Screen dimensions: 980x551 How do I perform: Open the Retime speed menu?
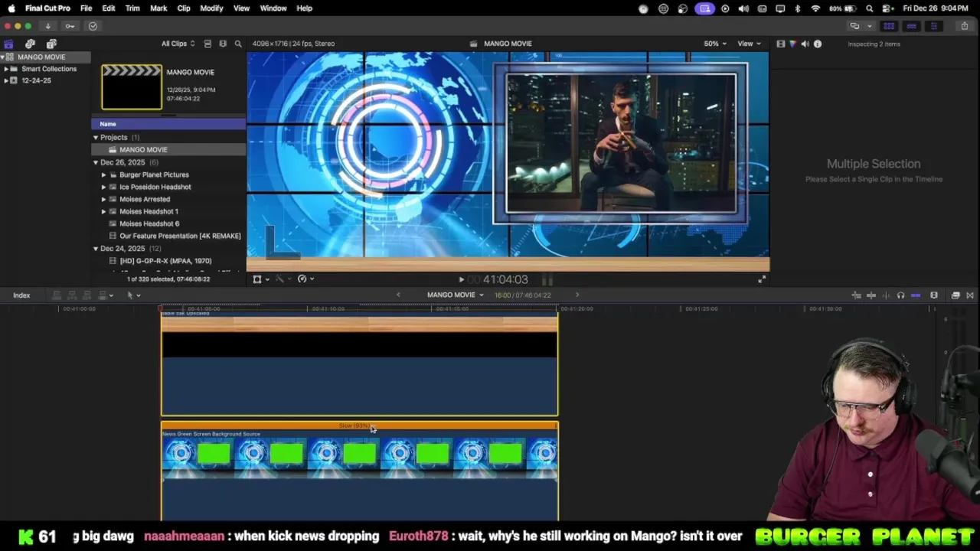pyautogui.click(x=305, y=279)
